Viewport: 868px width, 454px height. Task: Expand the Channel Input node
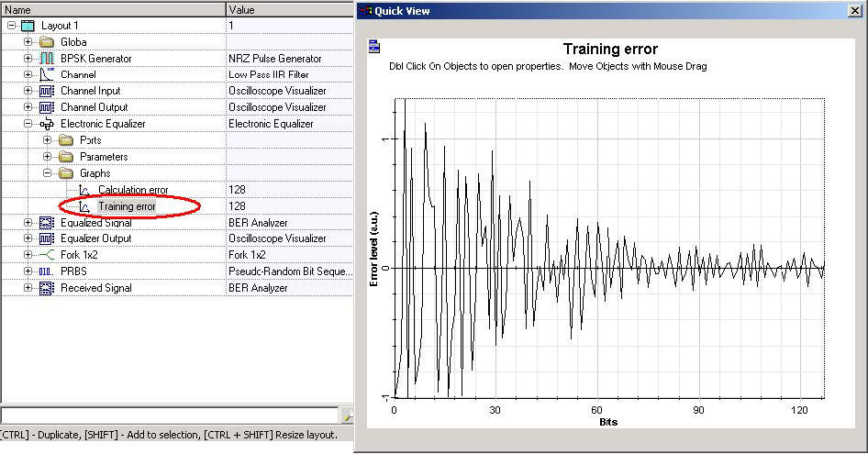[28, 90]
